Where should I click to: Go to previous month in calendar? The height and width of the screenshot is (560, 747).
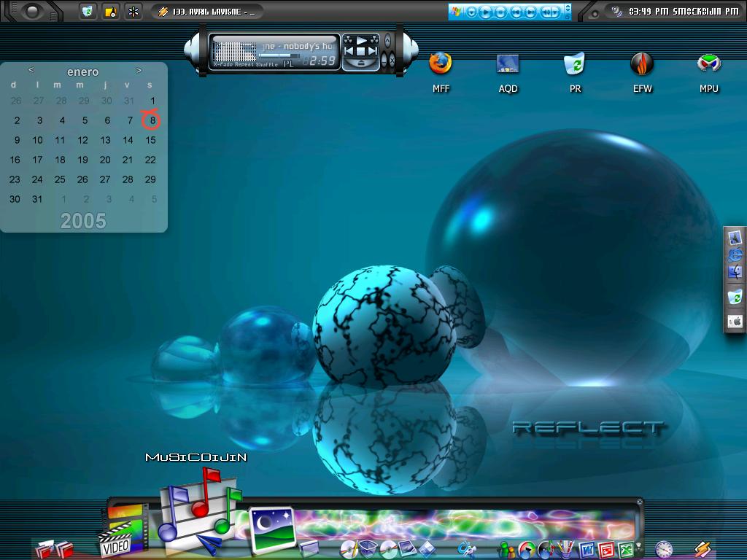pos(31,70)
